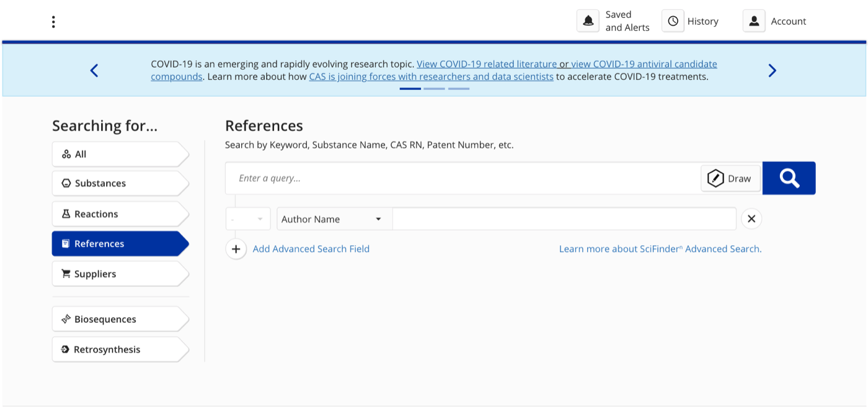Image resolution: width=868 pixels, height=417 pixels.
Task: Open the three-dot vertical menu
Action: [x=53, y=22]
